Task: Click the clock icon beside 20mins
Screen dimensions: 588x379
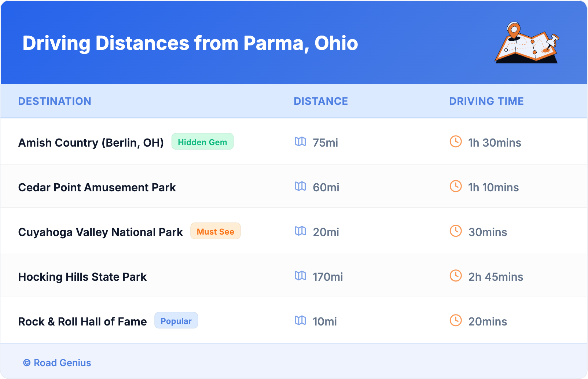Action: (x=456, y=320)
